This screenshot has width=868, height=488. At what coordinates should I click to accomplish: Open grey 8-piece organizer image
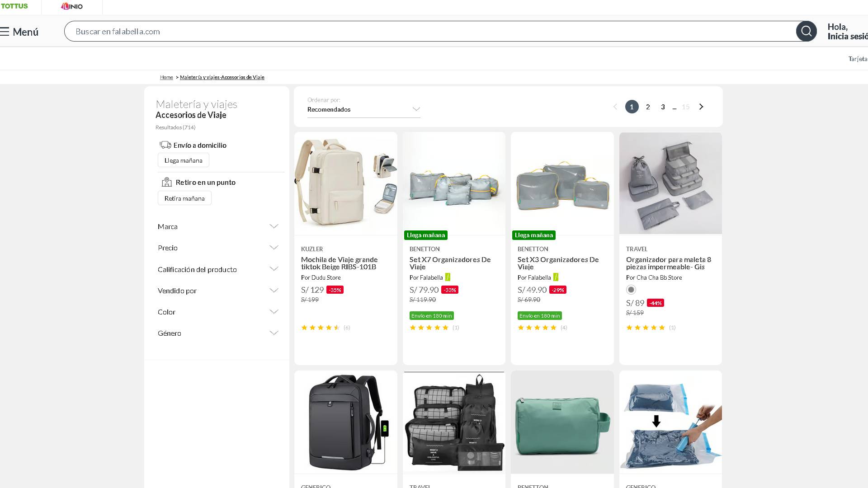click(670, 183)
